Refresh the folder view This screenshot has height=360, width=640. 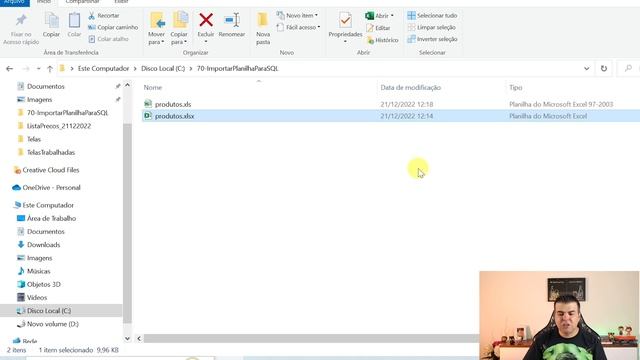604,69
